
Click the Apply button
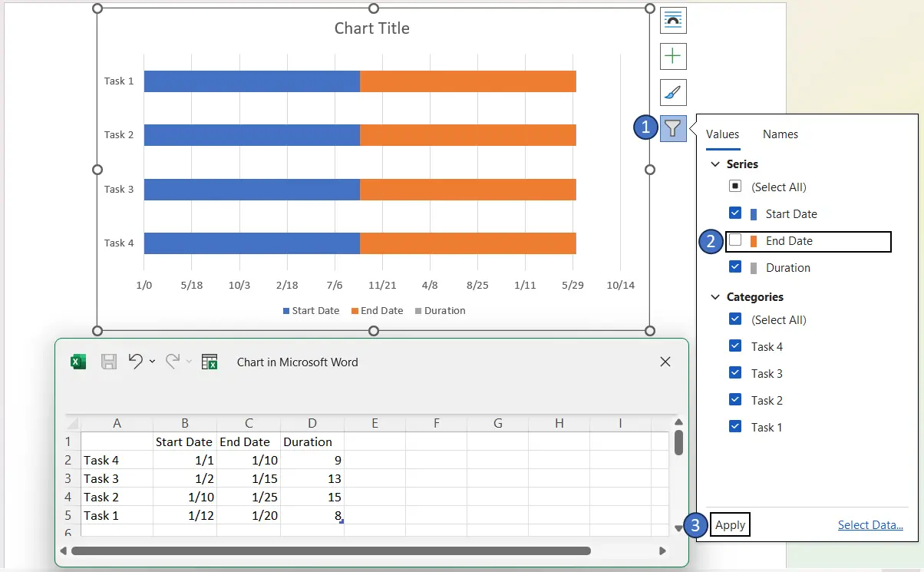730,525
